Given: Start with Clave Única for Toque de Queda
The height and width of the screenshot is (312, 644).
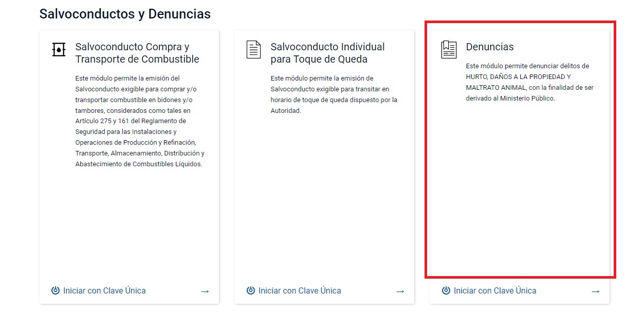Looking at the screenshot, I should [300, 291].
